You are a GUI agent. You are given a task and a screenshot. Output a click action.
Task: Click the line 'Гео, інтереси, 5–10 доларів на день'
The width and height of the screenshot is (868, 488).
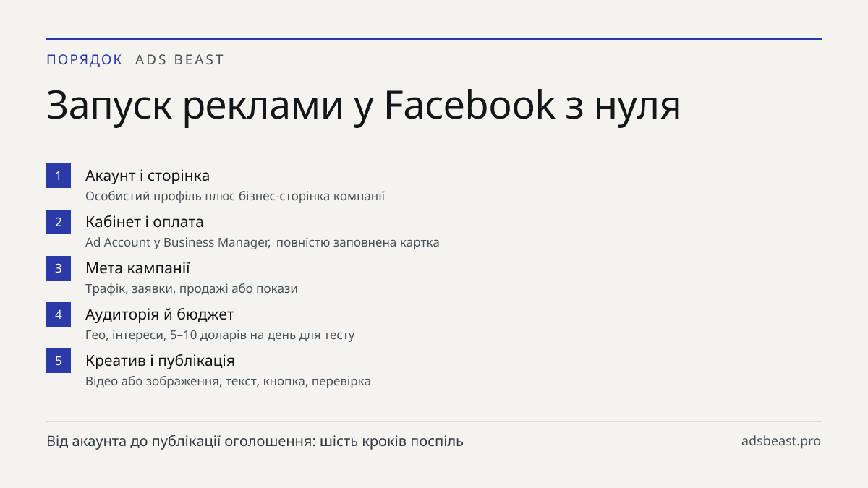coord(191,335)
